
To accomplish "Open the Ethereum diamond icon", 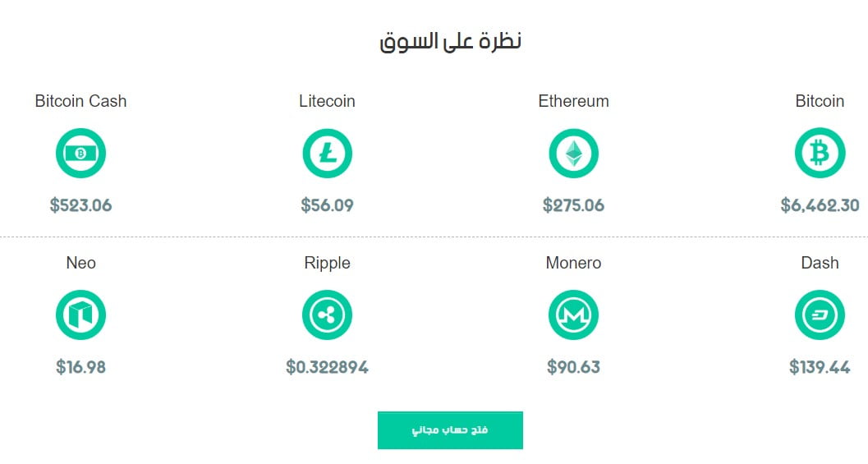I will tap(573, 154).
